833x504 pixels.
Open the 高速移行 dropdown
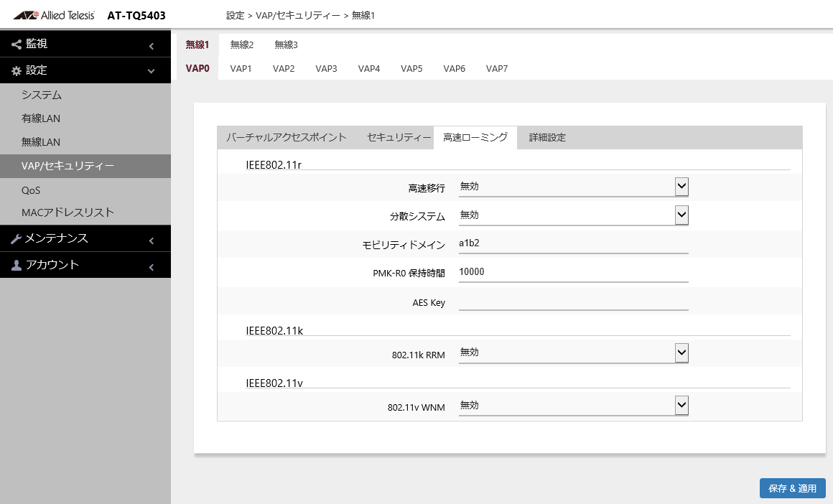click(573, 187)
